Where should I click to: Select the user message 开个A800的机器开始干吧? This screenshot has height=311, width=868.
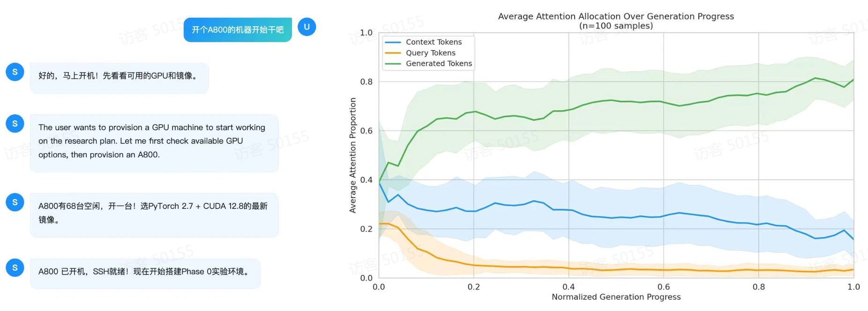238,30
